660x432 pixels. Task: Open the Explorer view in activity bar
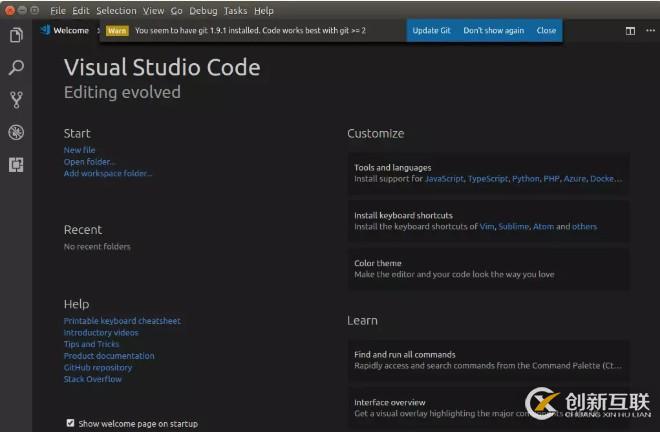pos(16,35)
